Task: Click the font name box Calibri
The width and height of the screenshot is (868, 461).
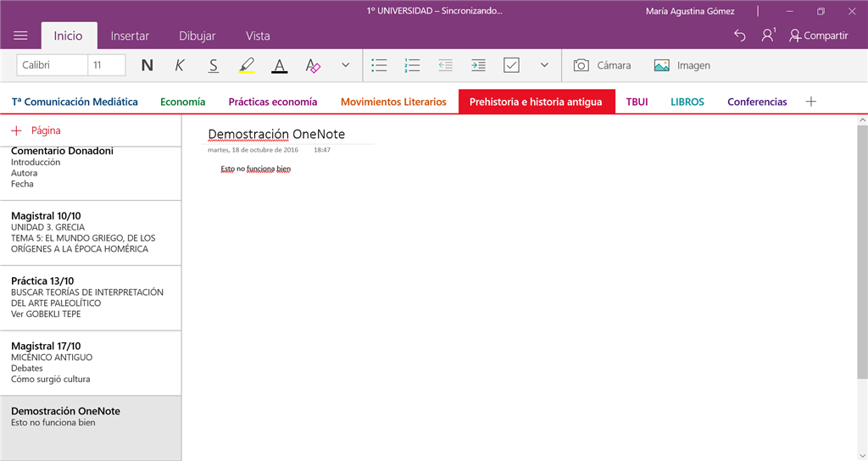Action: click(52, 65)
